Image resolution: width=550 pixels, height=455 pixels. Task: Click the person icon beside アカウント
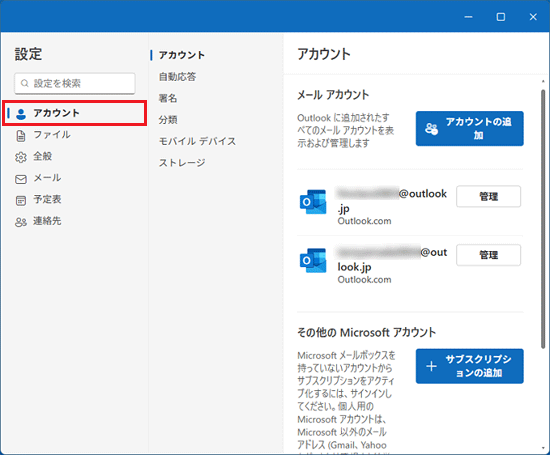[x=21, y=114]
